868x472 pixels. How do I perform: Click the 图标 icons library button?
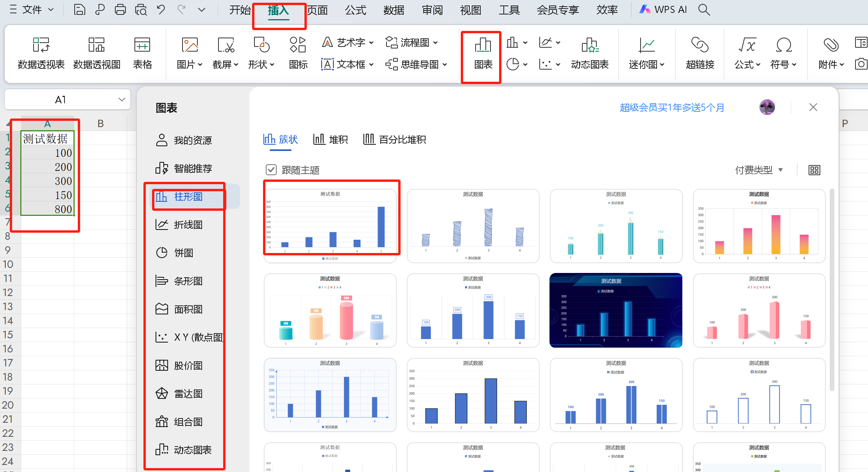click(298, 54)
